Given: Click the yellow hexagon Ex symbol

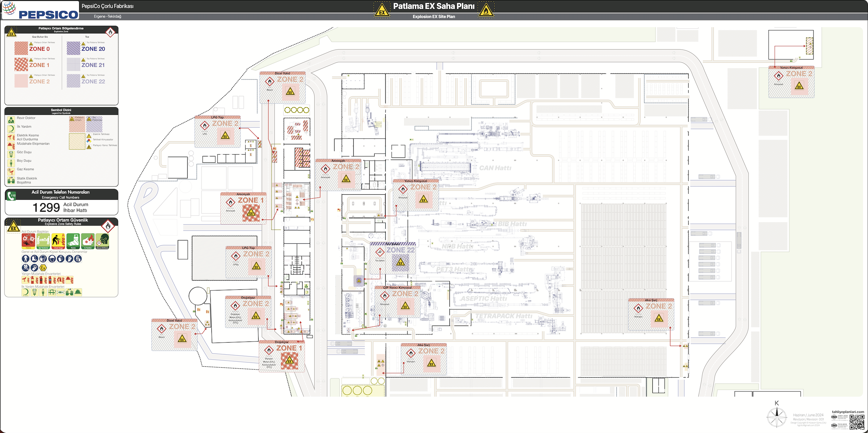Looking at the screenshot, I should [x=43, y=268].
